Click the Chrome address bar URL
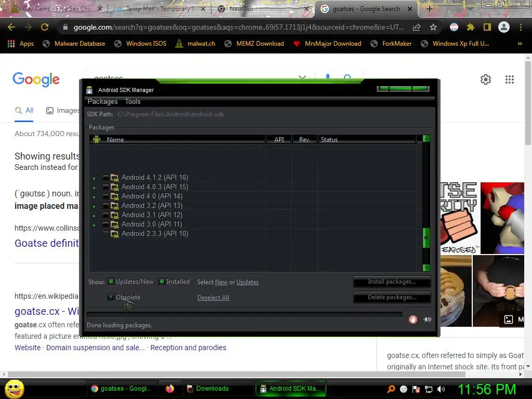 pyautogui.click(x=239, y=27)
